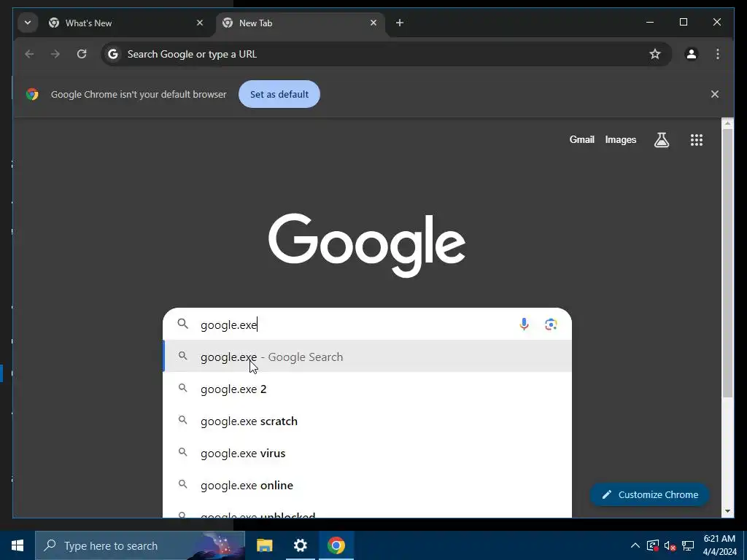Open the Gmail link

(x=581, y=139)
